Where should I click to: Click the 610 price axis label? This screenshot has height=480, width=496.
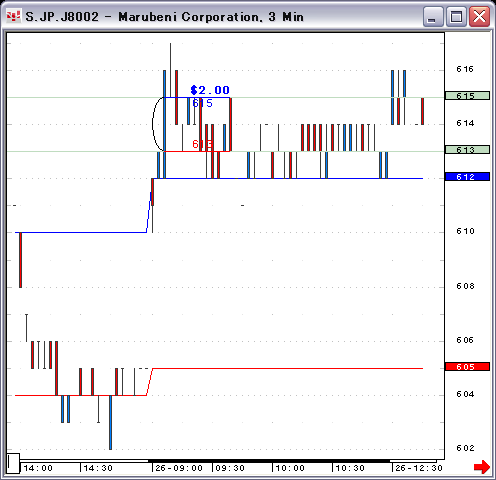click(465, 231)
